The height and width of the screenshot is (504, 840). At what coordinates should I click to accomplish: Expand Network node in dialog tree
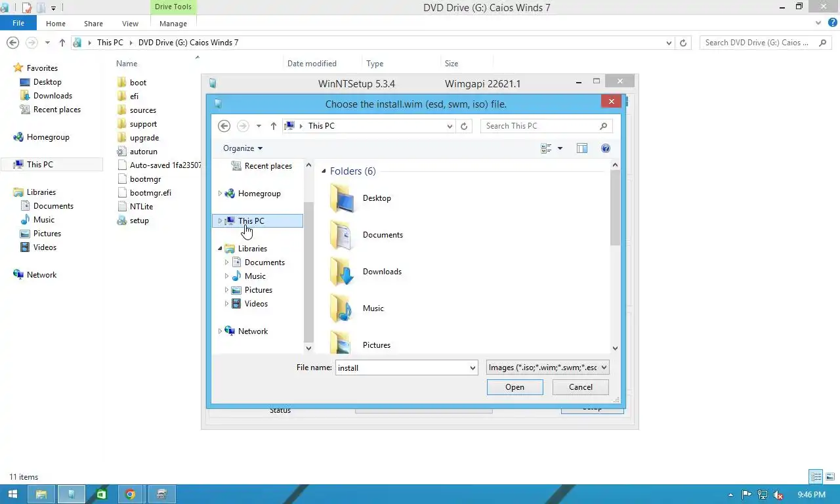pos(220,331)
